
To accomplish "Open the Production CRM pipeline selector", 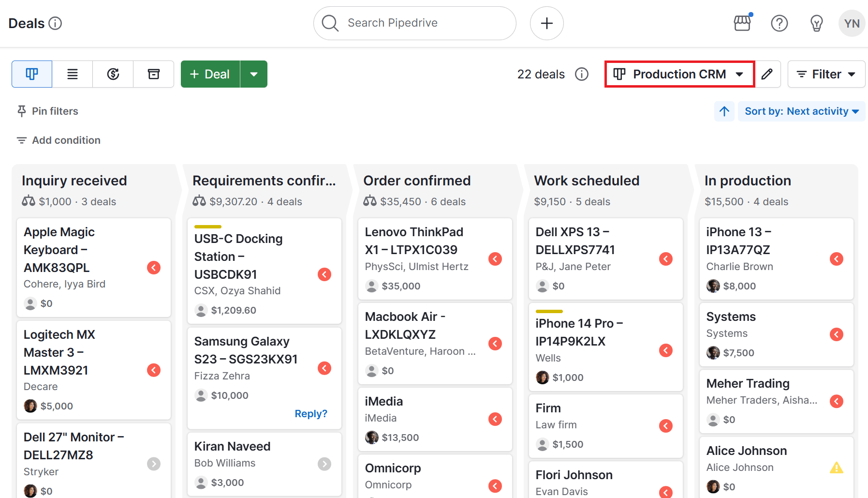I will 679,74.
